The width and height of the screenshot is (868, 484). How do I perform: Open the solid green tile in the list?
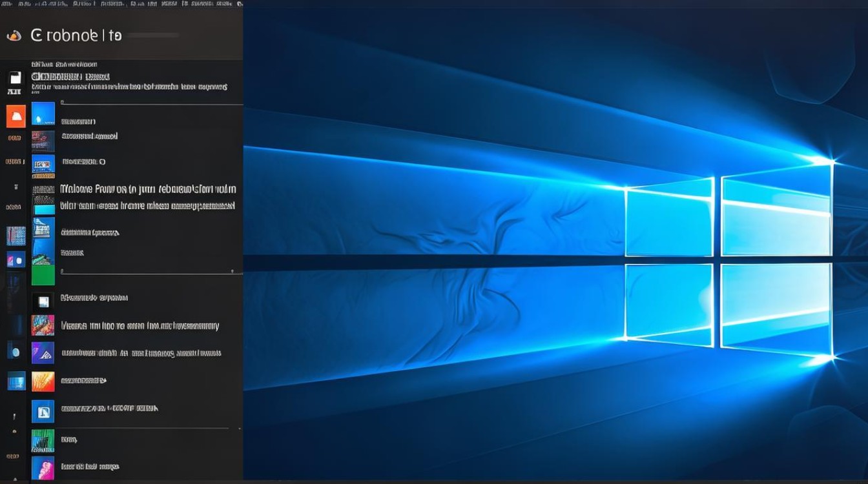click(43, 275)
